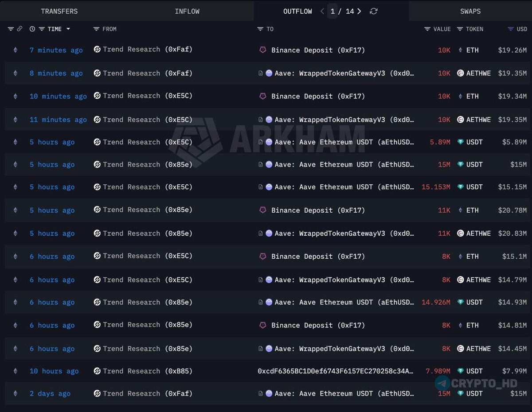Open the VALUE column filter

click(x=427, y=29)
